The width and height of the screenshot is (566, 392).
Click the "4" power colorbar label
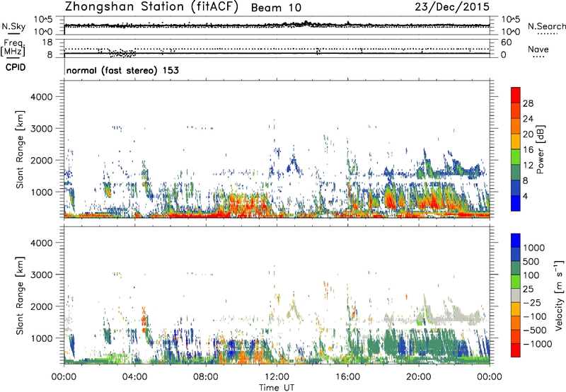click(525, 197)
